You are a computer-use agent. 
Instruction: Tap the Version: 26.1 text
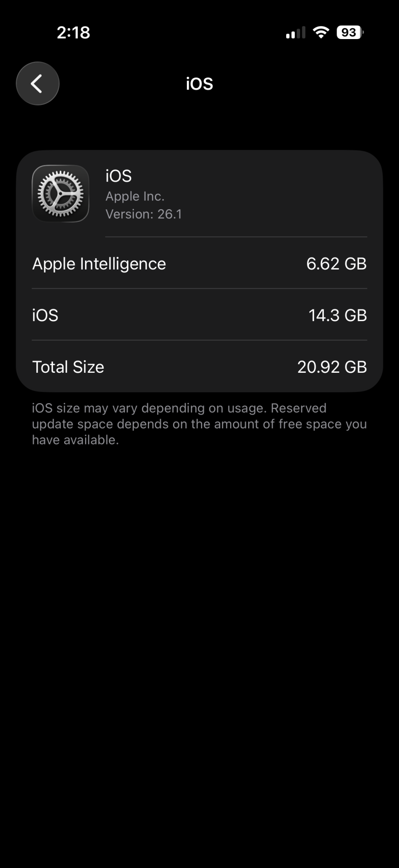point(144,214)
